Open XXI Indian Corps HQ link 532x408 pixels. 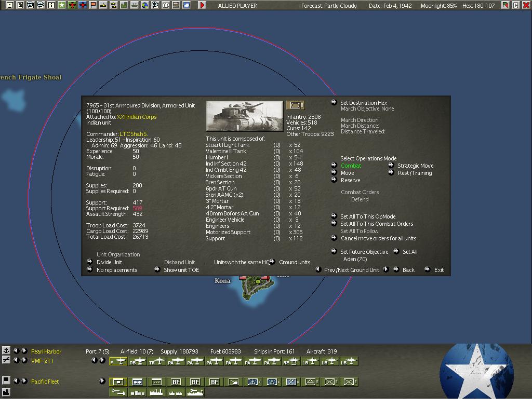point(137,117)
